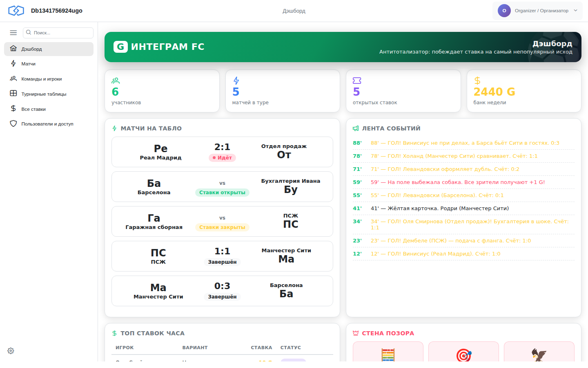
Task: Open the eagle card in Стена позора
Action: pos(539,352)
